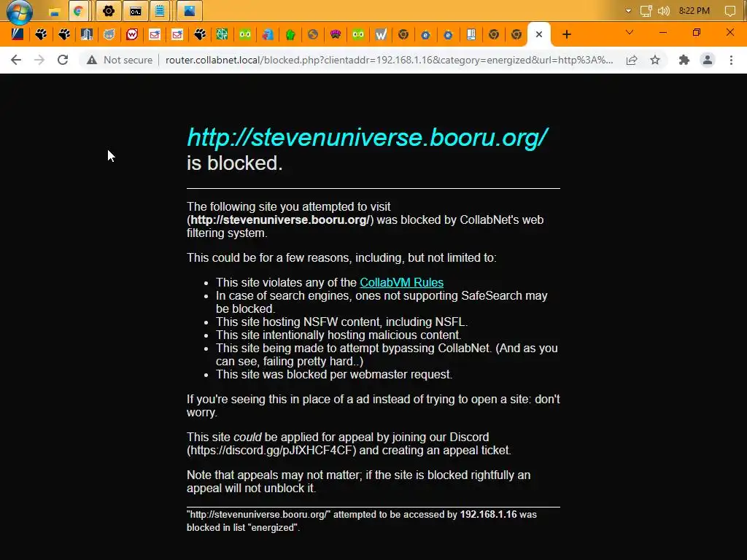Image resolution: width=747 pixels, height=560 pixels.
Task: Click the bold 192.168.1.16 address in footer
Action: click(x=488, y=515)
